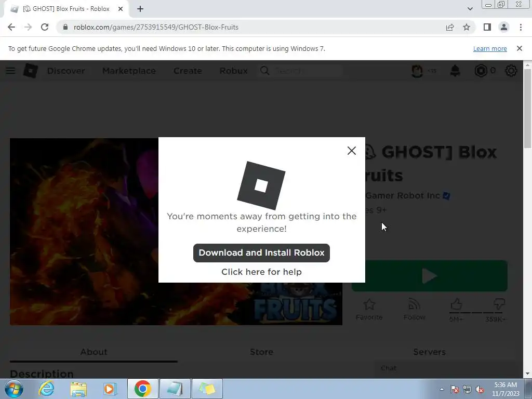Dislike the game with thumbs down
This screenshot has width=532, height=399.
point(499,304)
